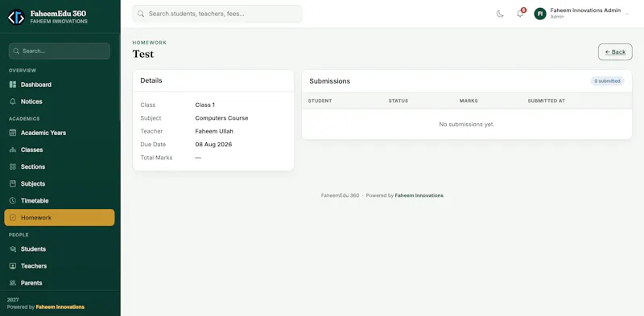
Task: Open the Parents menu item
Action: pos(60,283)
